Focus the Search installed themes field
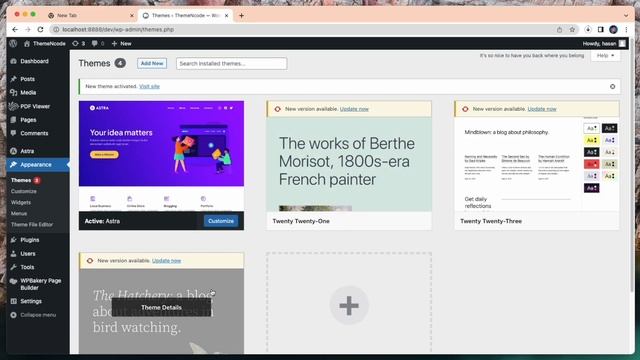The width and height of the screenshot is (640, 360). tap(231, 63)
